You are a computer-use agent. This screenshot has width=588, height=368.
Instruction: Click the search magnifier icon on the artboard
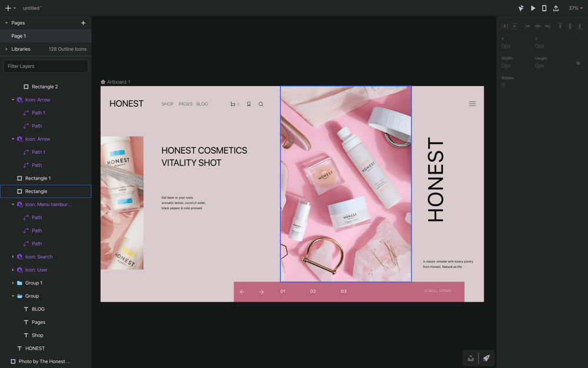tap(260, 104)
